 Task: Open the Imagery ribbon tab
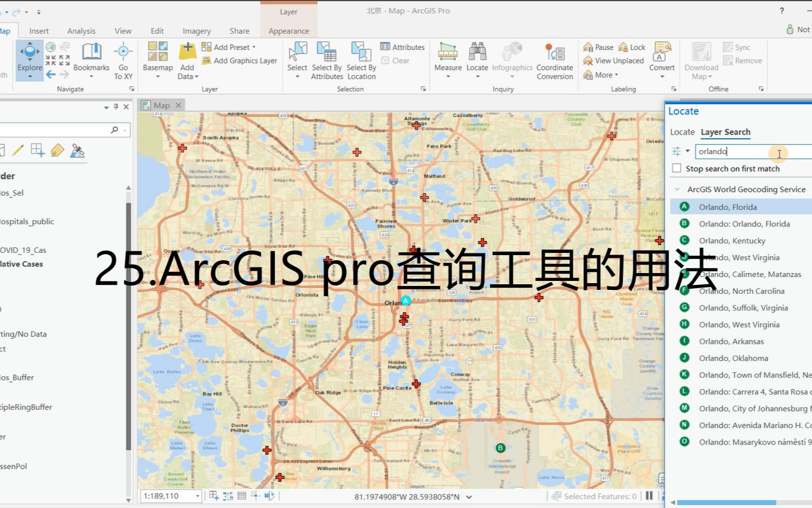pyautogui.click(x=196, y=31)
